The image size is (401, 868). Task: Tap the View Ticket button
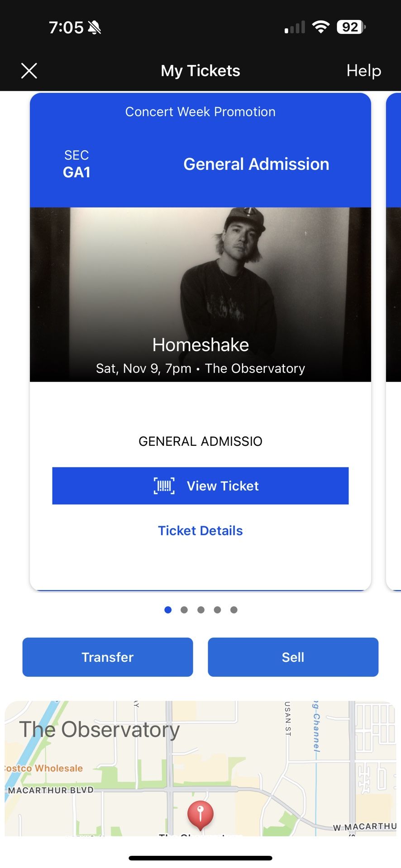(200, 486)
